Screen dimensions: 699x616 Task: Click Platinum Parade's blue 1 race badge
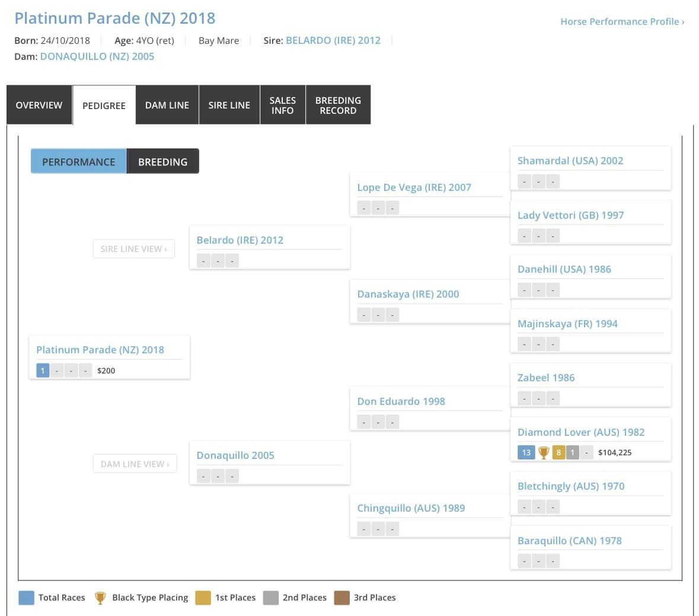coord(43,371)
